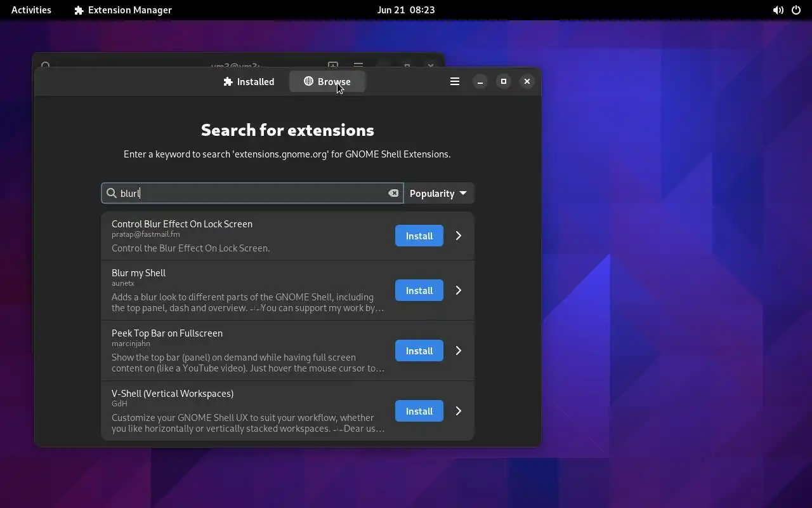The width and height of the screenshot is (812, 508).
Task: Open the clock and calendar panel
Action: pyautogui.click(x=406, y=10)
